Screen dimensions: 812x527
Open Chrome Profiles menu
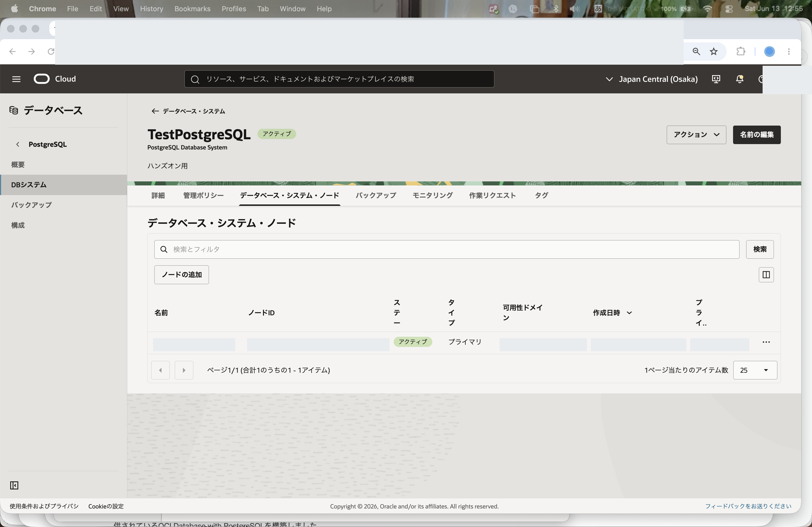234,9
